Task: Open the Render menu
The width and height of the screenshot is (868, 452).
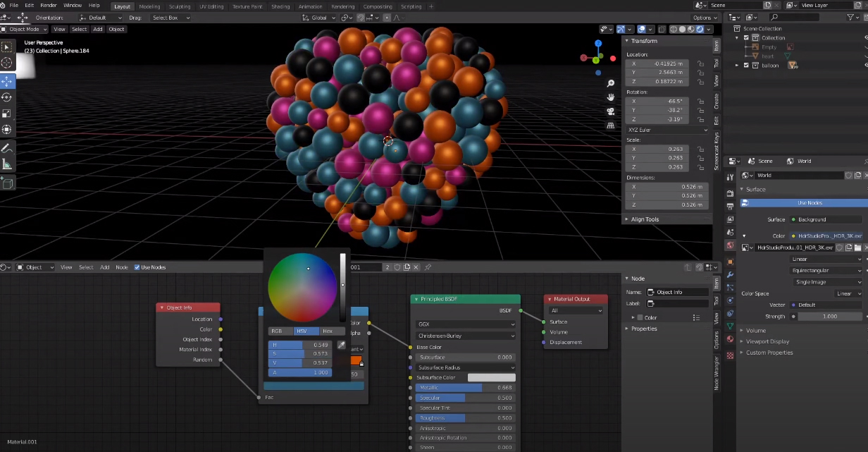Action: [49, 5]
